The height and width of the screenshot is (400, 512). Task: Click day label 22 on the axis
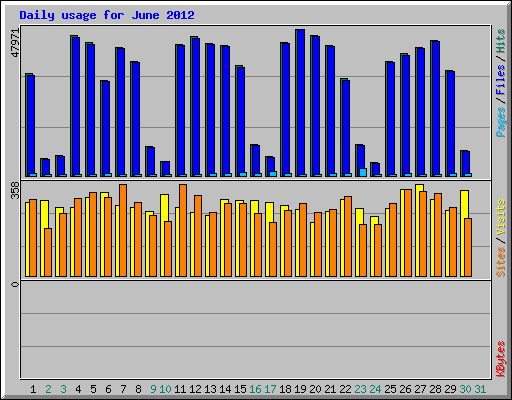345,389
